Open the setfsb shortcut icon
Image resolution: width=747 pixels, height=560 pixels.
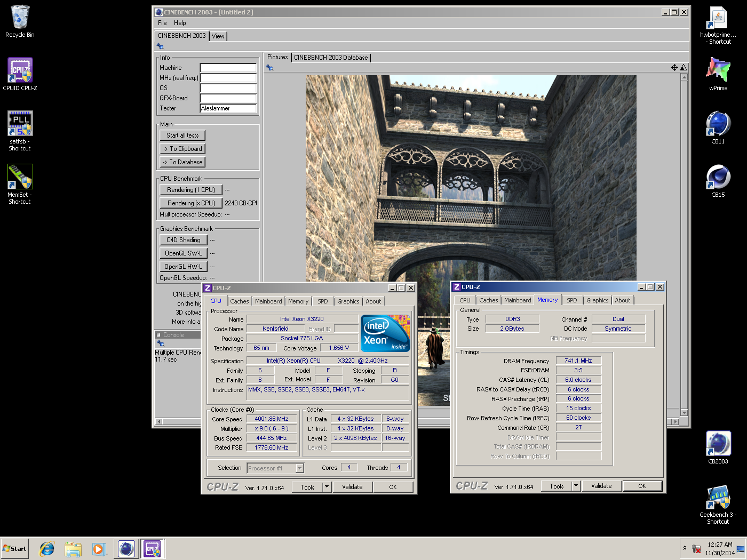click(x=20, y=131)
